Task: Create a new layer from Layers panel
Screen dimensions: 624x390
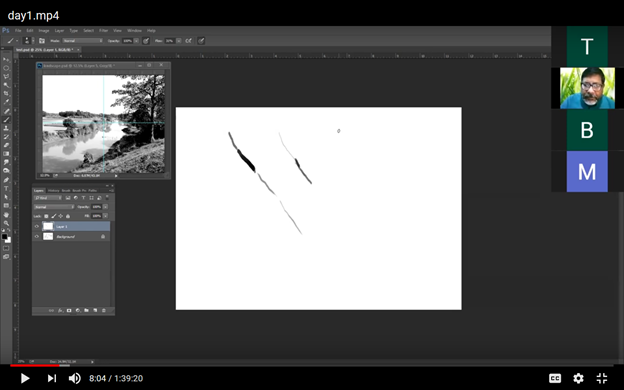Action: click(95, 310)
